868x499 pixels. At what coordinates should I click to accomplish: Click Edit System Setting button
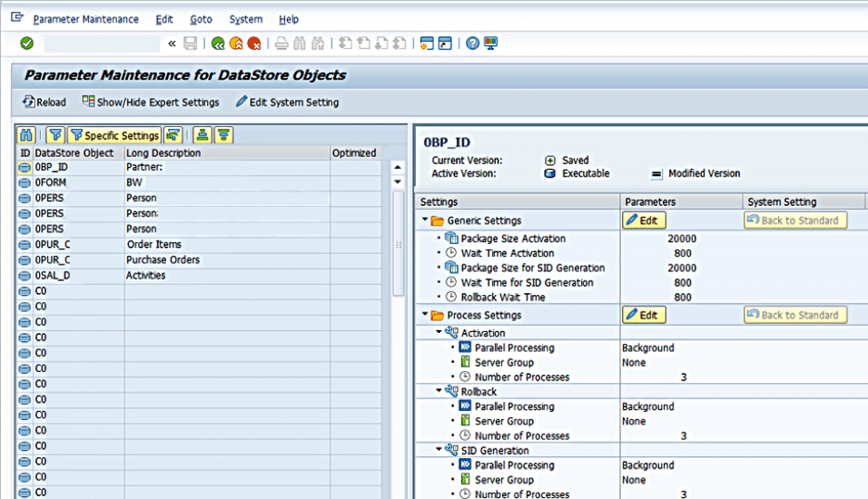click(x=287, y=103)
